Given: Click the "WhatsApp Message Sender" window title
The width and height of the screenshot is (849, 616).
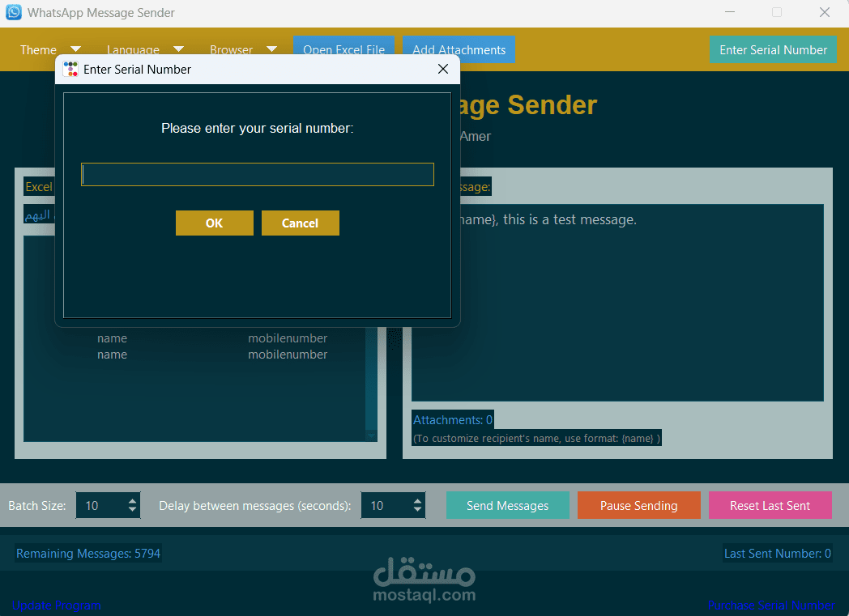Looking at the screenshot, I should [x=101, y=12].
